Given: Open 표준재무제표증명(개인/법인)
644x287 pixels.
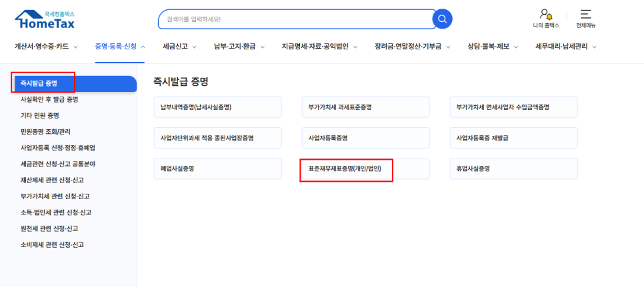Looking at the screenshot, I should pyautogui.click(x=346, y=169).
